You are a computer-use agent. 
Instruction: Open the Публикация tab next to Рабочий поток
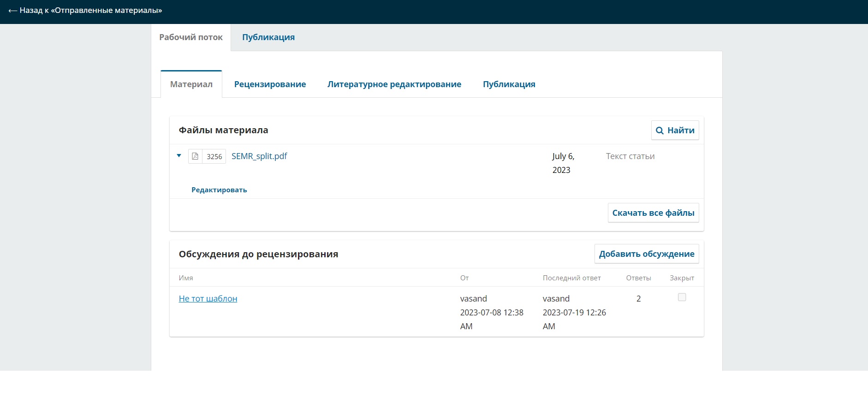268,37
